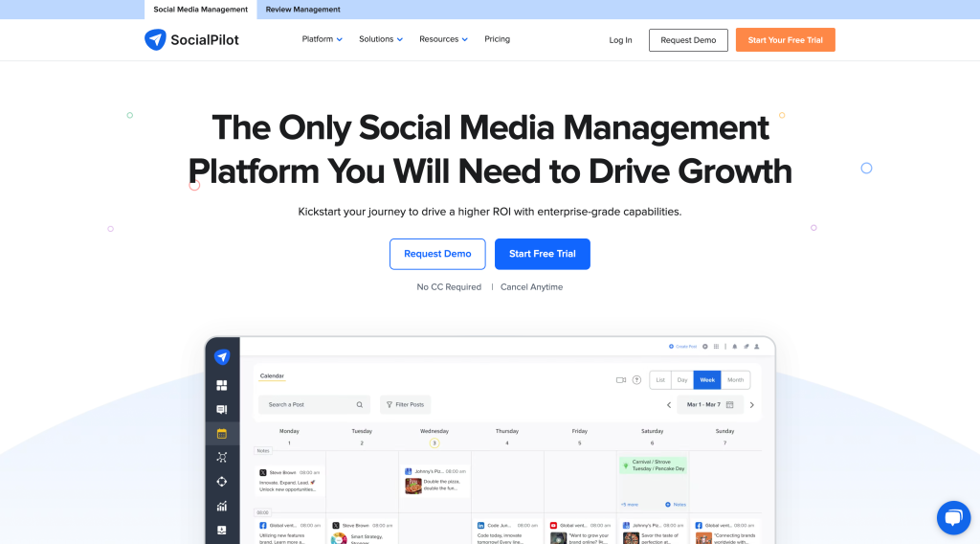Select the yellow calendar icon in preview sidebar
Image resolution: width=980 pixels, height=544 pixels.
click(222, 433)
